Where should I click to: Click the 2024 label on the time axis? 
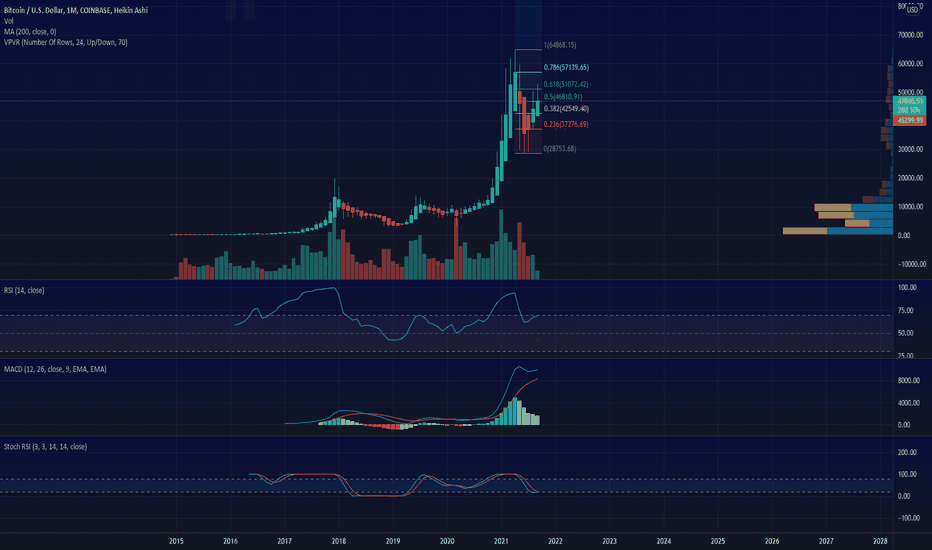click(664, 541)
